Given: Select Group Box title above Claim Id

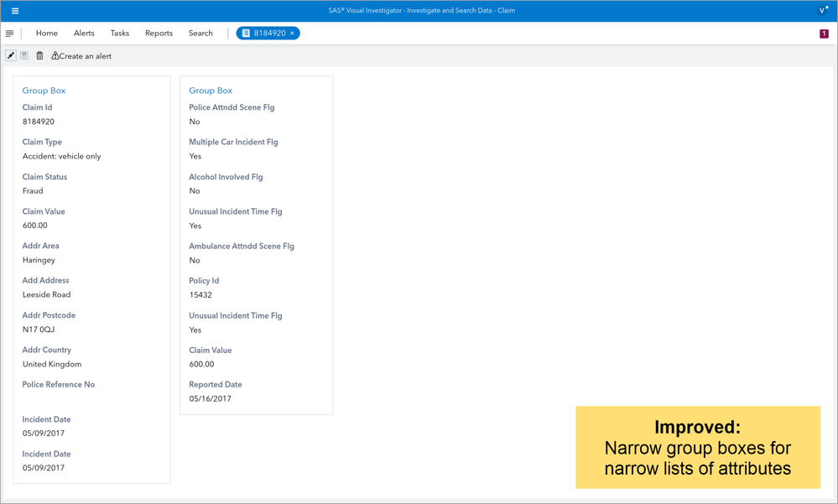Looking at the screenshot, I should click(x=44, y=91).
